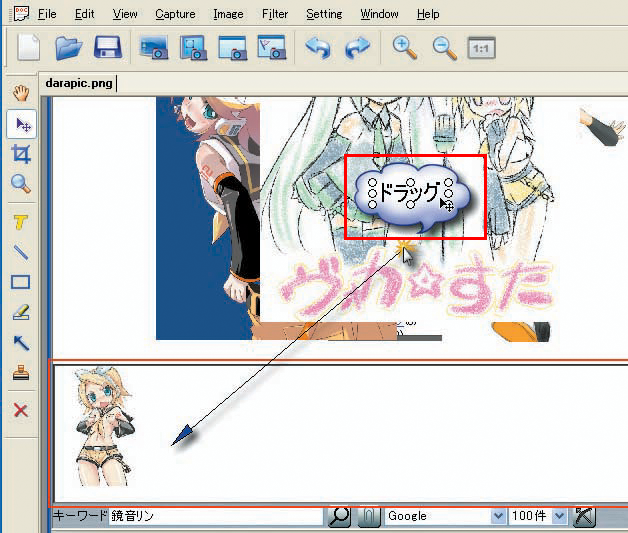Click the search magnifier button by keyword

pos(339,516)
